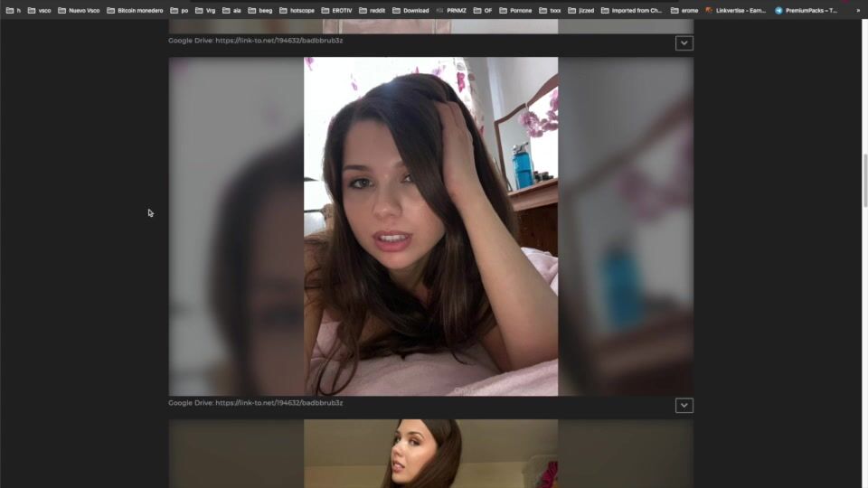Screen dimensions: 868x488
Task: Open the Nuevo Vsco bookmark folder
Action: (79, 10)
